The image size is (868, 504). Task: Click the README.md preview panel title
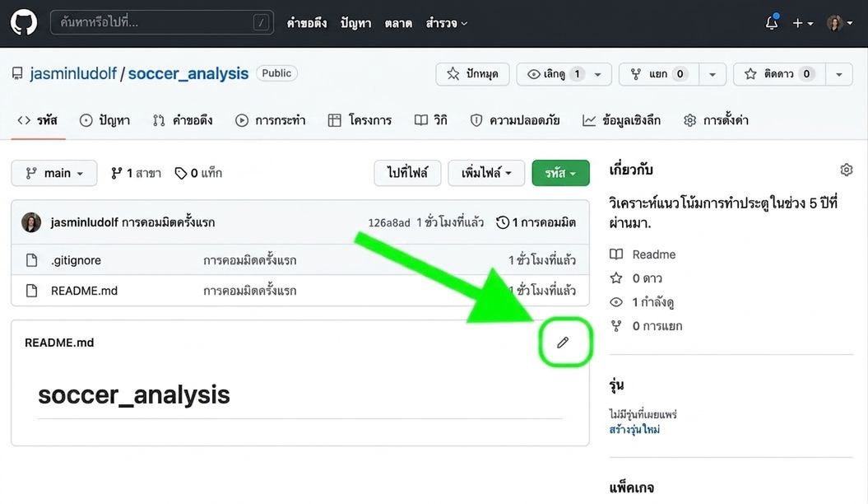click(59, 343)
